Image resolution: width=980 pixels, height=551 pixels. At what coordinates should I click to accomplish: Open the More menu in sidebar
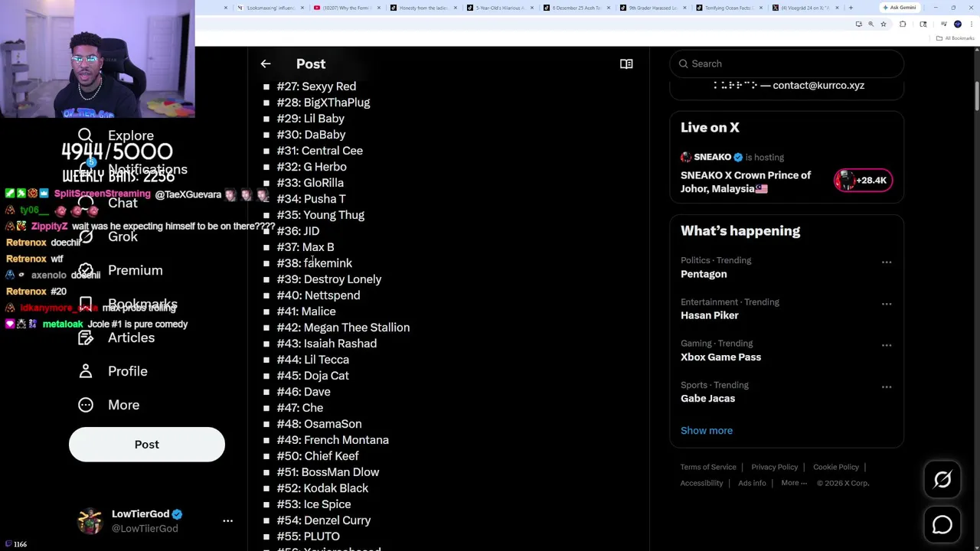tap(109, 405)
